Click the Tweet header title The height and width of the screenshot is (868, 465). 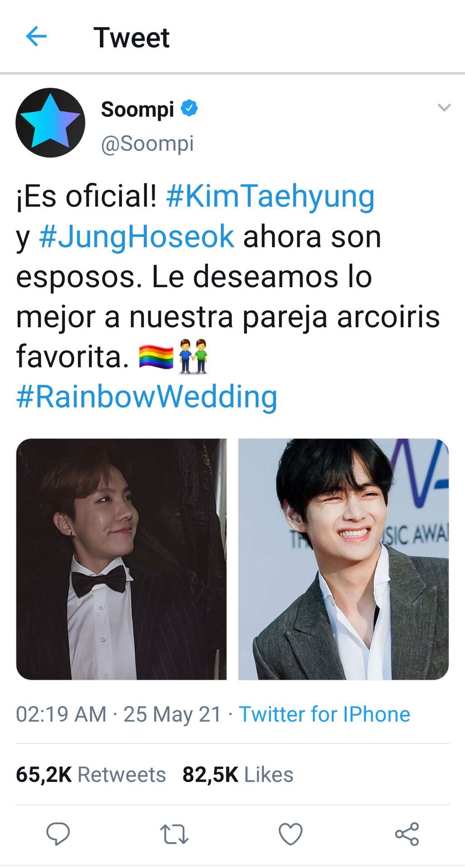[132, 38]
